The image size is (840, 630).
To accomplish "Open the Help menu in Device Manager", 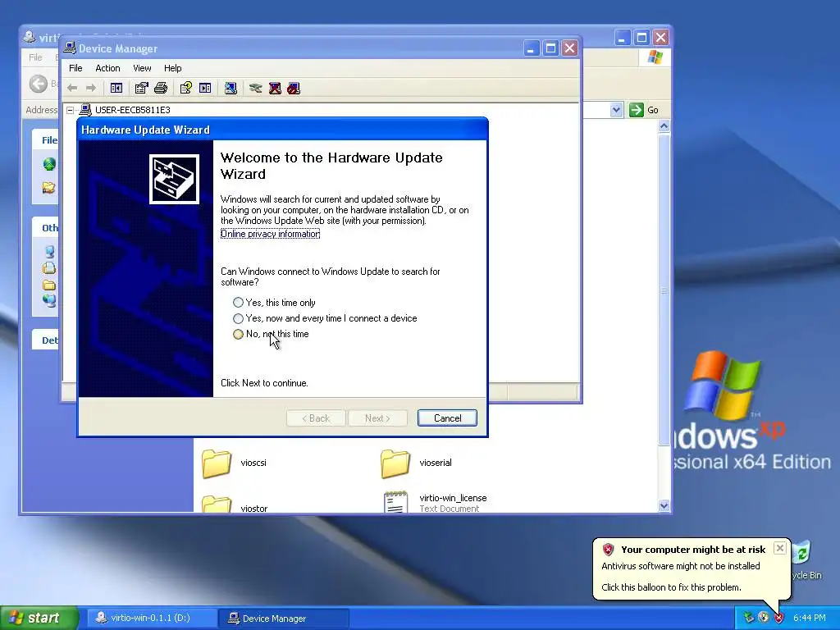I will click(172, 68).
